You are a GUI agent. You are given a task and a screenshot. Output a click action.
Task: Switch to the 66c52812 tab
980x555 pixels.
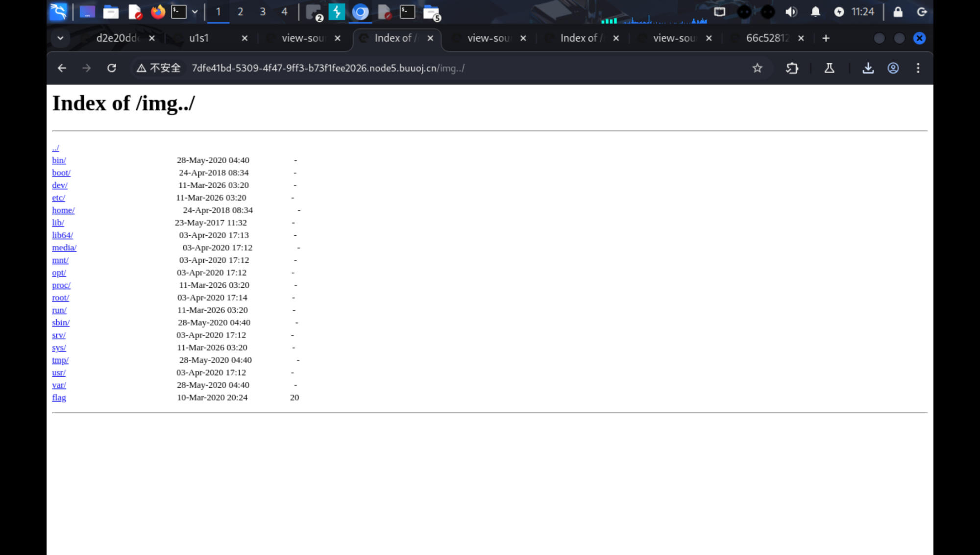point(766,38)
